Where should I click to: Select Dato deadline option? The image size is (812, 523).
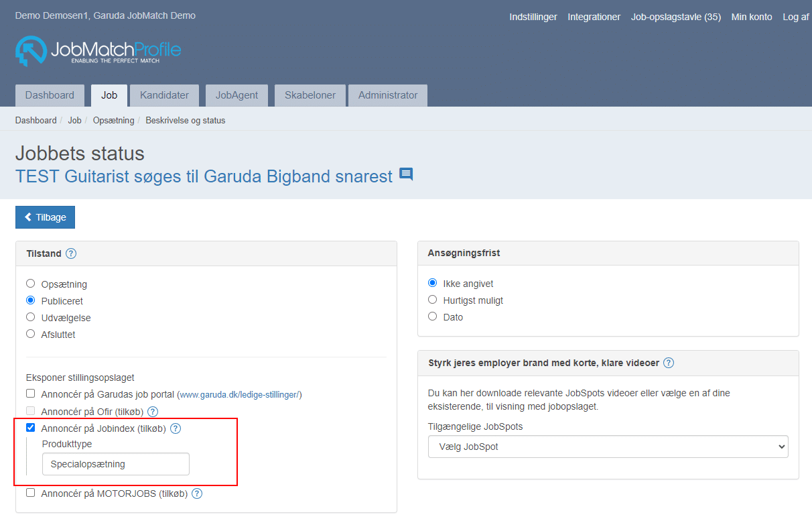pyautogui.click(x=432, y=316)
